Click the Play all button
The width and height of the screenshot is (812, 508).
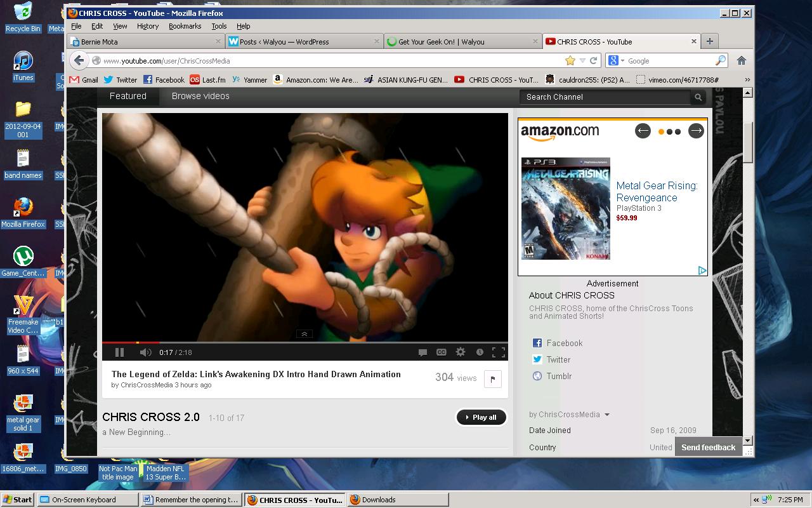[481, 417]
